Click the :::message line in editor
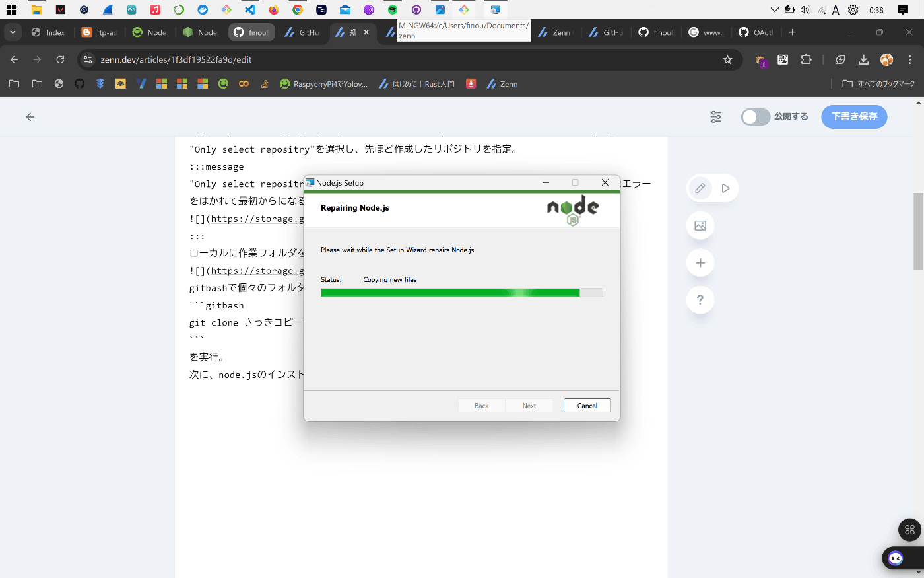This screenshot has height=578, width=924. click(x=217, y=167)
